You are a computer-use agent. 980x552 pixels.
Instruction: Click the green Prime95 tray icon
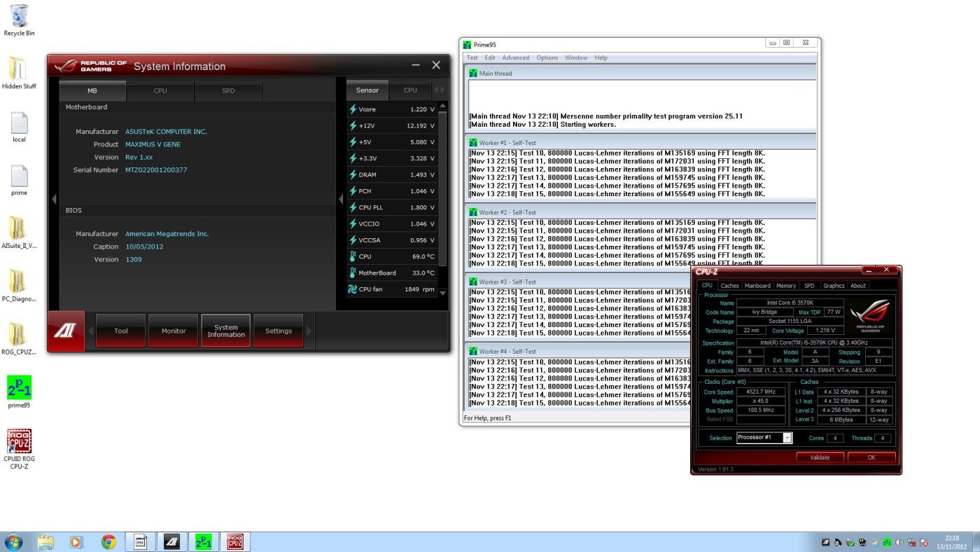[887, 542]
